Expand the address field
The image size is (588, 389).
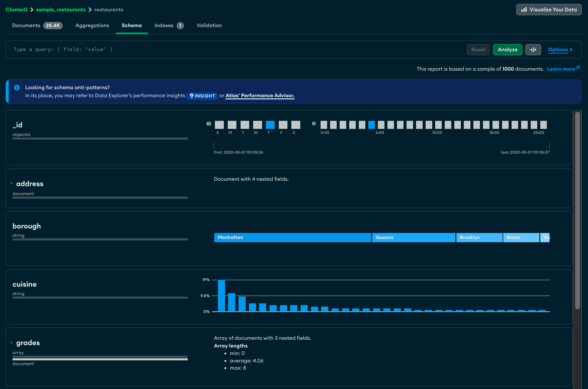(12, 183)
